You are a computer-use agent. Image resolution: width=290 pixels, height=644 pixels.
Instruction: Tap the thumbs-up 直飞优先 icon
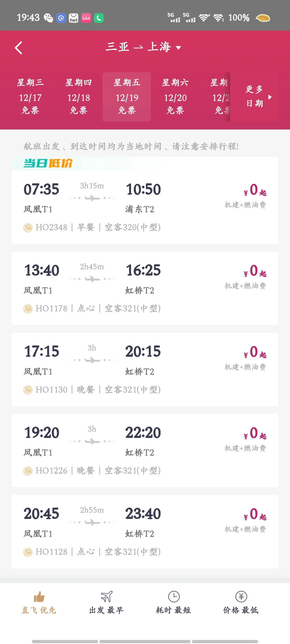39,597
